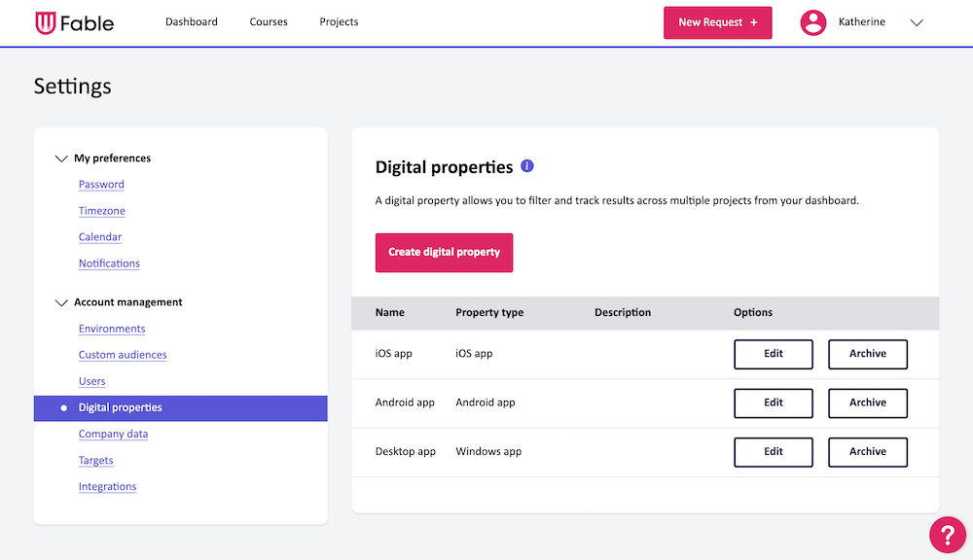The width and height of the screenshot is (973, 560).
Task: Archive the Android app property
Action: click(868, 403)
